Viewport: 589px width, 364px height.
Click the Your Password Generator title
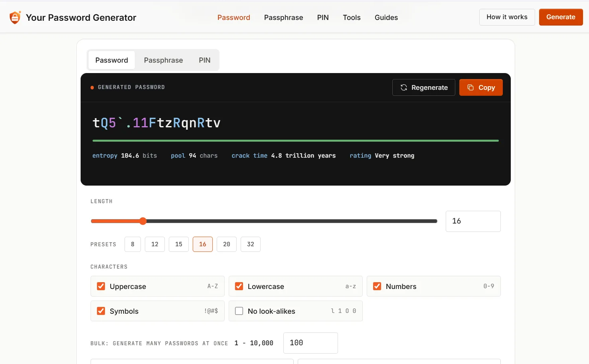[x=81, y=18]
